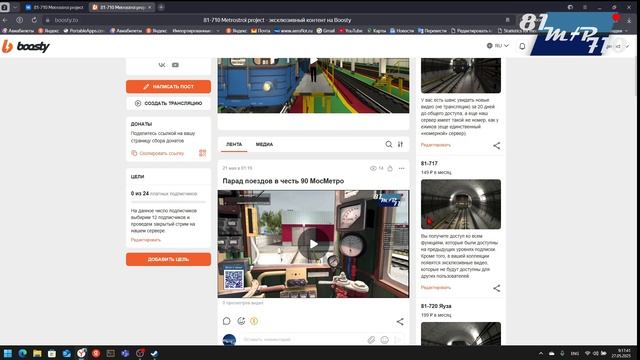Focus the comment input field
This screenshot has width=640, height=360.
pos(302,340)
